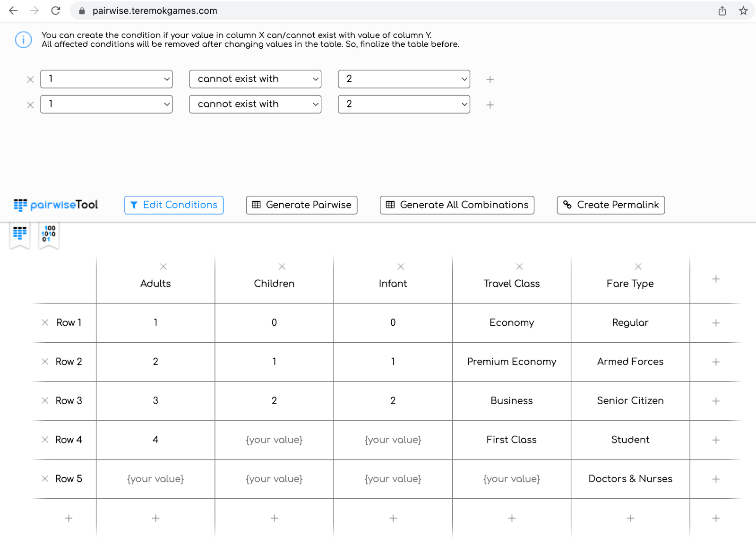Open second condition's left value dropdown
The height and width of the screenshot is (554, 756).
[106, 104]
